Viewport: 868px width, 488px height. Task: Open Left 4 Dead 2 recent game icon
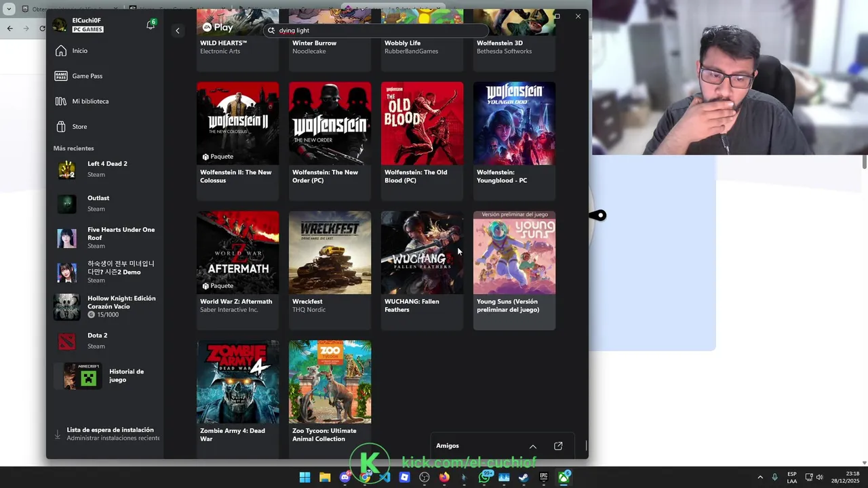tap(66, 169)
